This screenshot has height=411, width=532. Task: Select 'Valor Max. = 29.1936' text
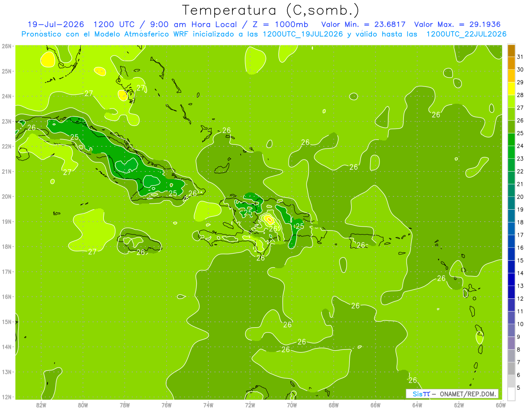pyautogui.click(x=458, y=24)
